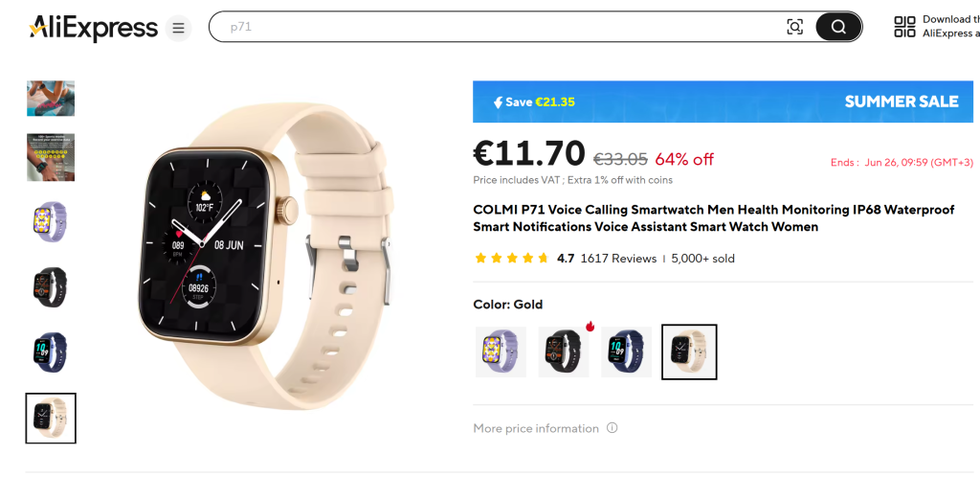The image size is (980, 477).
Task: Click the QR code download app icon
Action: coord(904,27)
